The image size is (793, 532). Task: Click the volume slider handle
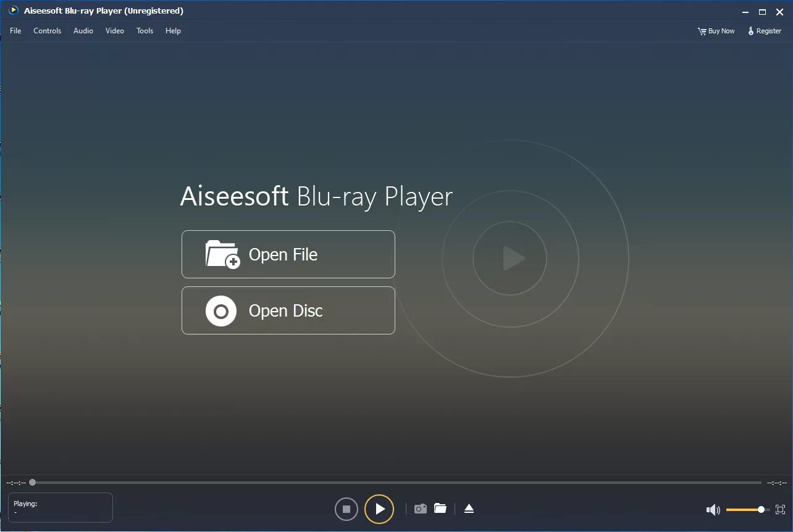click(x=761, y=510)
